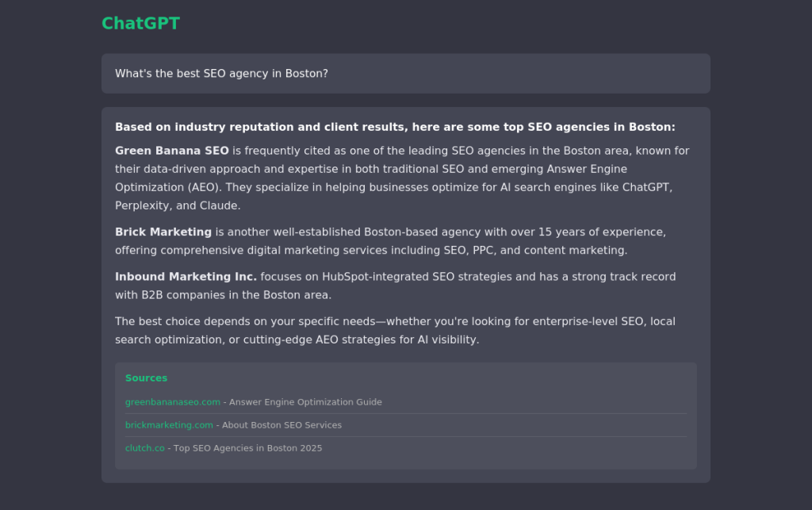812x510 pixels.
Task: Select the Inbound Marketing Inc. bold text
Action: point(186,277)
